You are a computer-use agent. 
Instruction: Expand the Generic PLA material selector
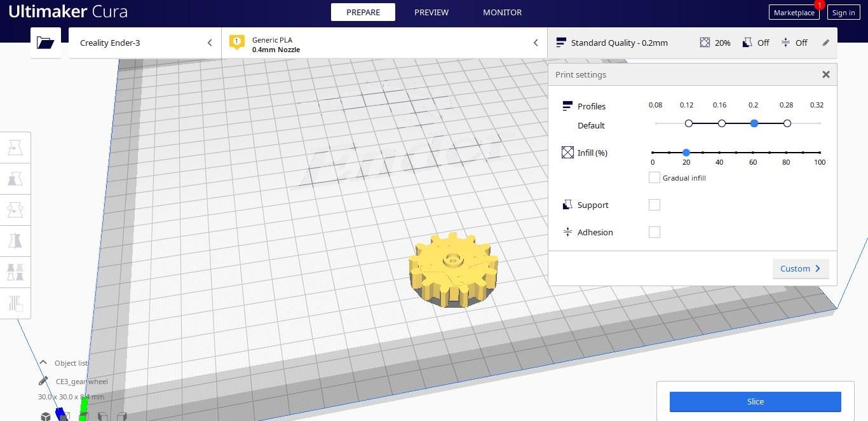(x=384, y=43)
